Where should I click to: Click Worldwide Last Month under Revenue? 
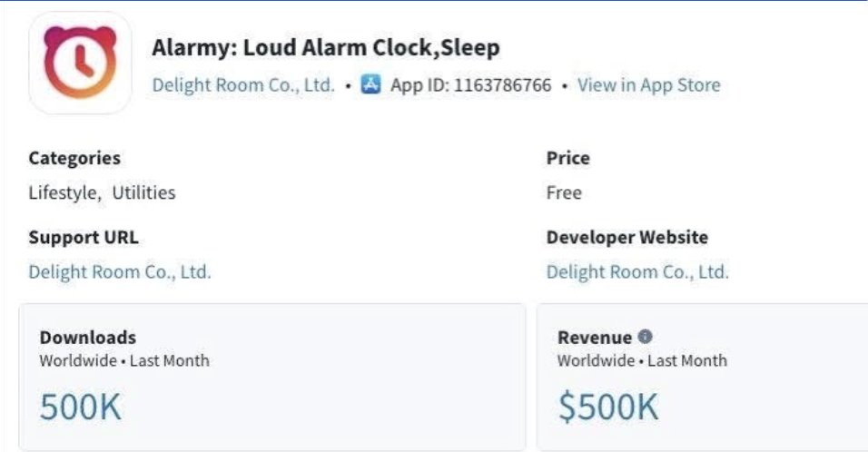pyautogui.click(x=642, y=360)
